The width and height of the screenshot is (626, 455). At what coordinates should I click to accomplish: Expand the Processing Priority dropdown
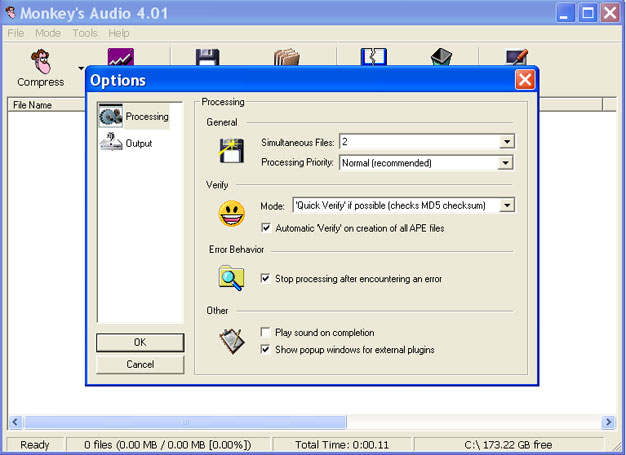coord(506,163)
